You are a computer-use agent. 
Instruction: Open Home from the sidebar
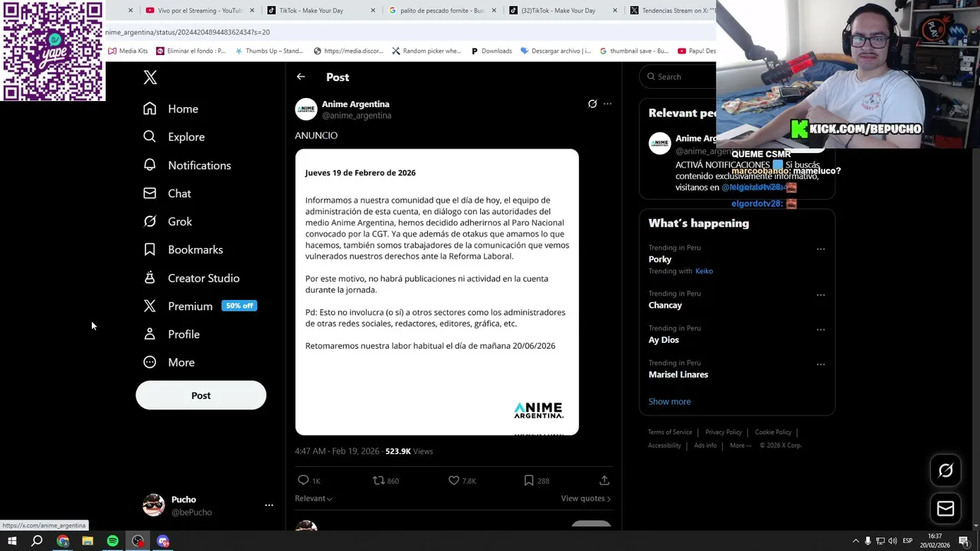click(x=171, y=109)
